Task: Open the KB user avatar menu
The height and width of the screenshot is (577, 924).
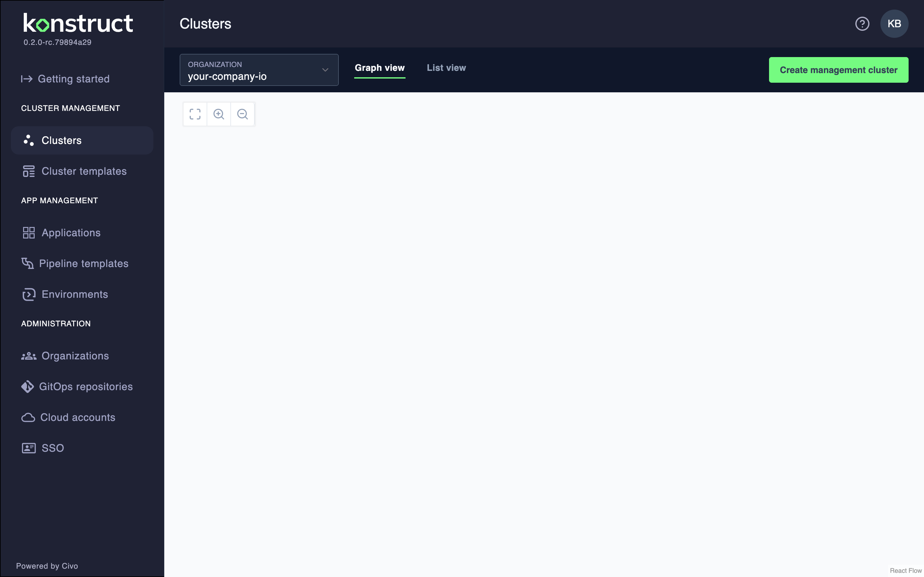Action: pyautogui.click(x=894, y=23)
